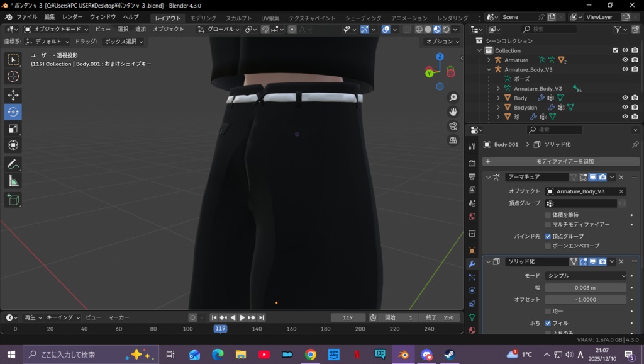Uncheck the フィル rim checkbox
Image resolution: width=644 pixels, height=364 pixels.
point(548,323)
